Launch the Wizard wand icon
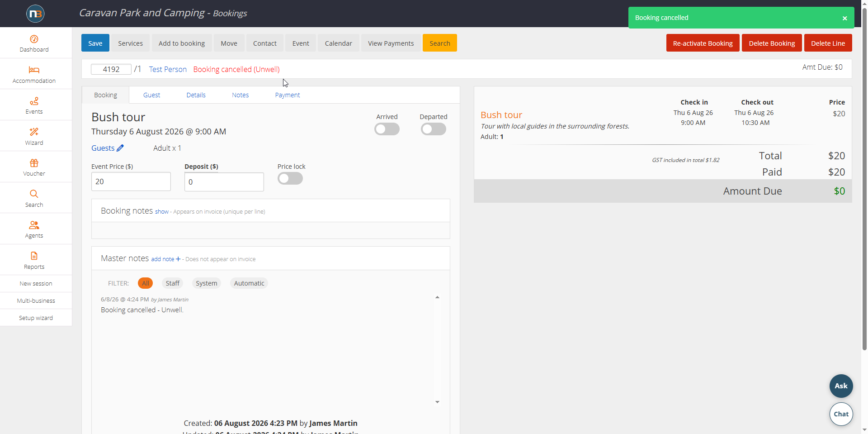Viewport: 868px width, 434px height. point(34,132)
